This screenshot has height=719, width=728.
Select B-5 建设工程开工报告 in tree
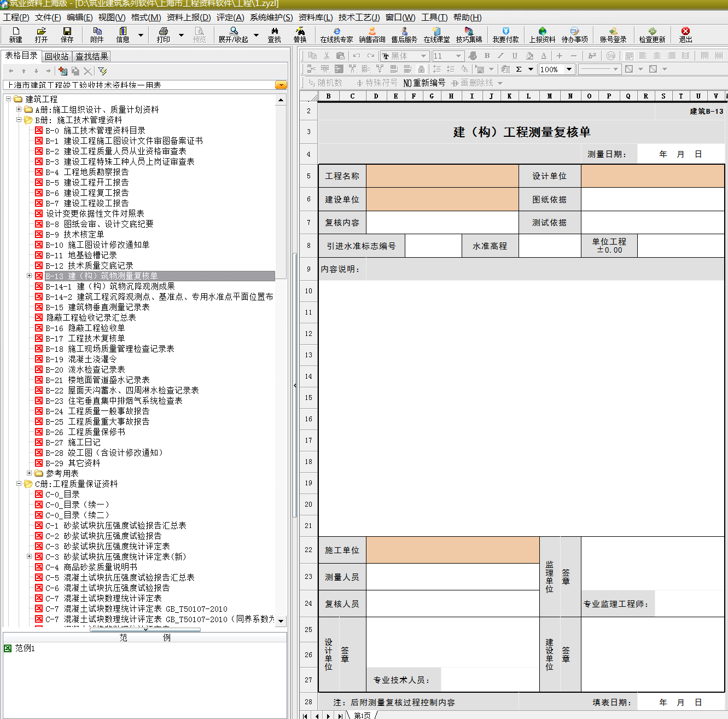click(86, 182)
